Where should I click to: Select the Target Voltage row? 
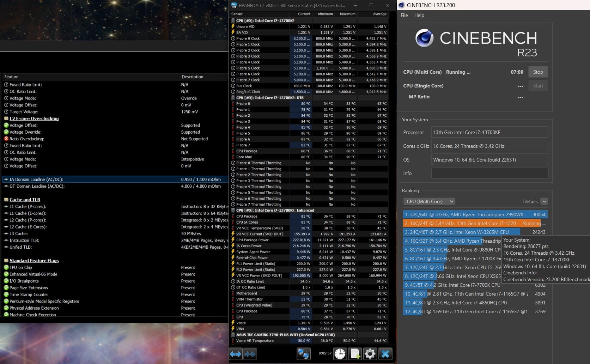(115, 112)
